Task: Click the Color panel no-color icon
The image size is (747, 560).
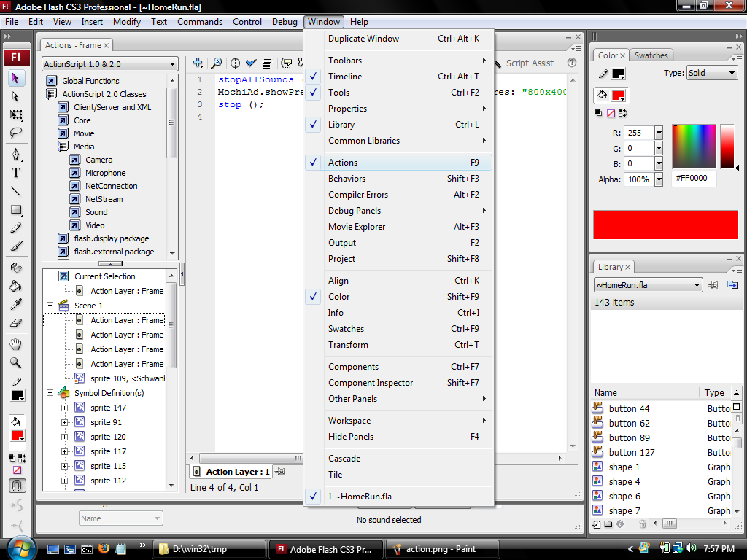Action: 611,113
